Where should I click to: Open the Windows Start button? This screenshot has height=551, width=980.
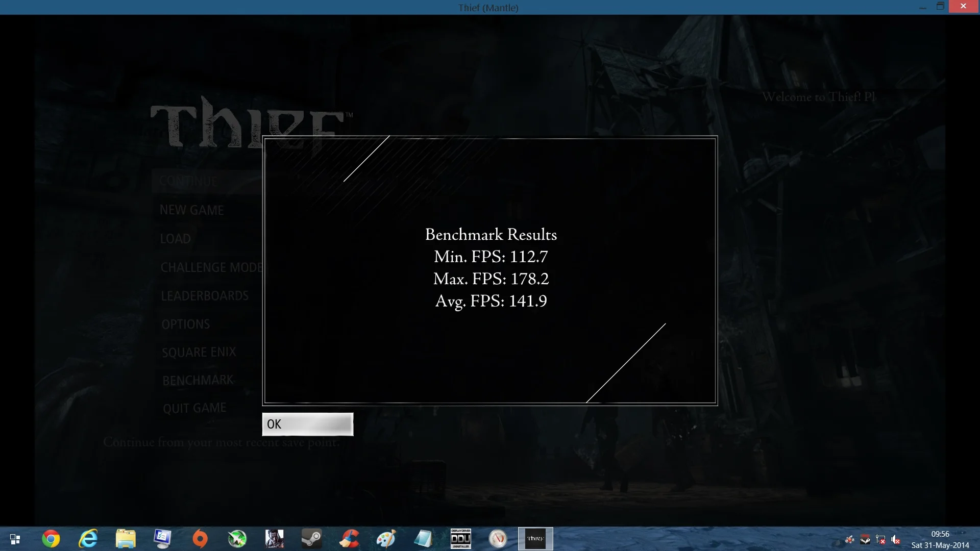pos(15,539)
